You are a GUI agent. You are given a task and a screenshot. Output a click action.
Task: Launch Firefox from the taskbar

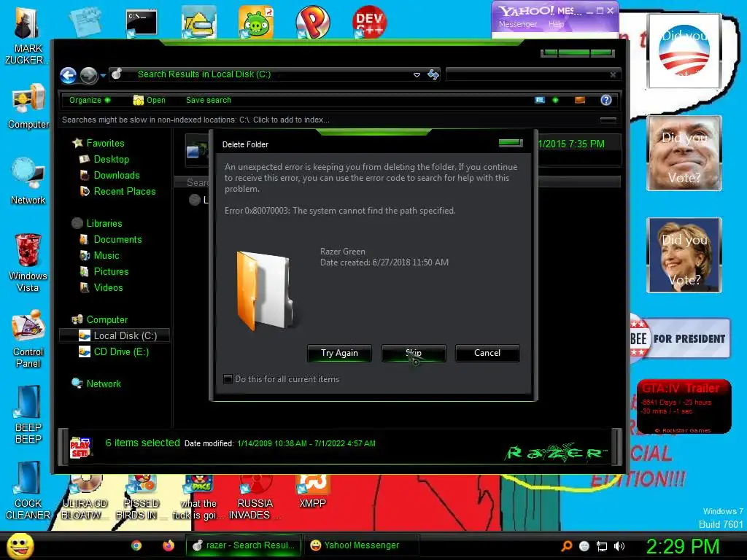tap(169, 545)
